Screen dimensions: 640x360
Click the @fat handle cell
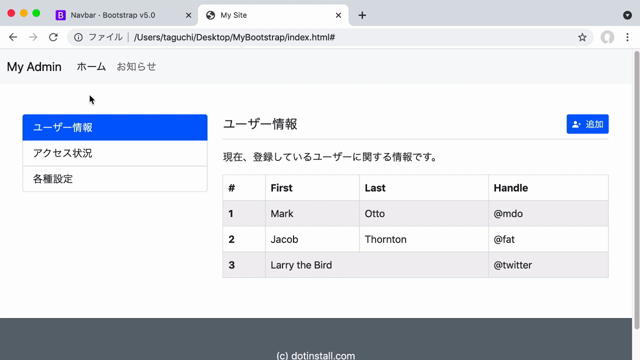click(548, 239)
